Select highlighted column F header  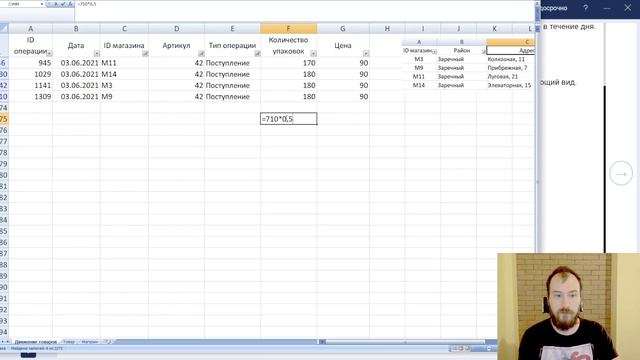(x=289, y=29)
